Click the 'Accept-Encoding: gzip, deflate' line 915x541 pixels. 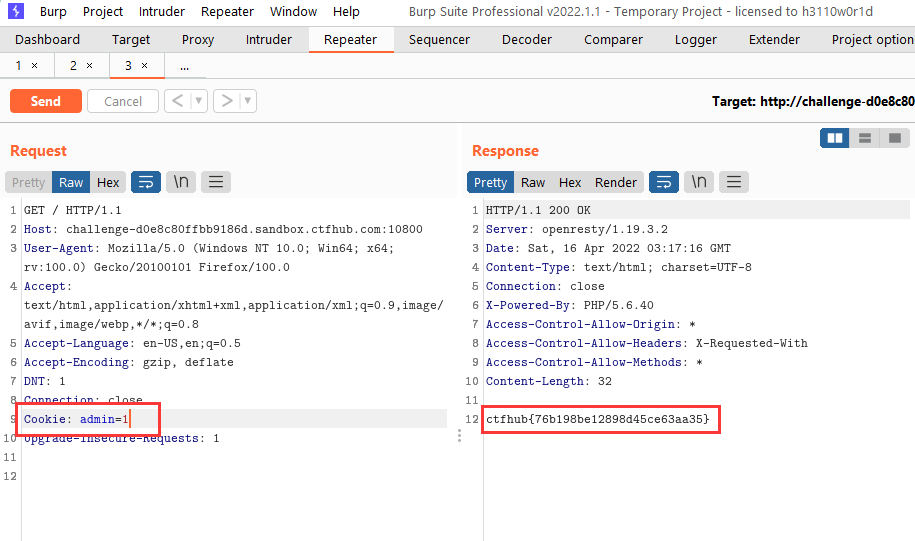coord(128,362)
